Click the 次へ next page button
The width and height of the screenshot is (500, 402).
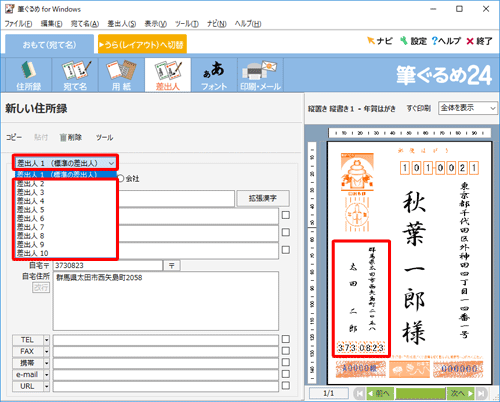coord(461,393)
